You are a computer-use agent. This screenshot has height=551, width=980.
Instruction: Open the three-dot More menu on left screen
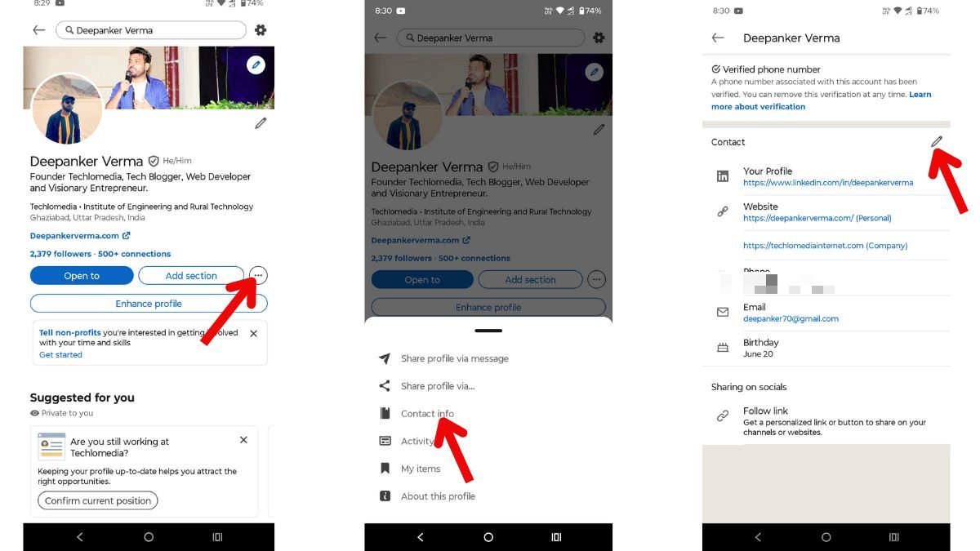click(x=258, y=276)
